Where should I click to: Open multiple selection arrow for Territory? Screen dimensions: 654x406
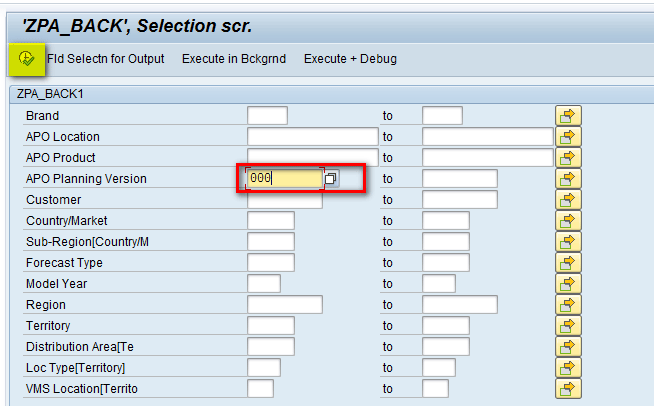pos(568,326)
